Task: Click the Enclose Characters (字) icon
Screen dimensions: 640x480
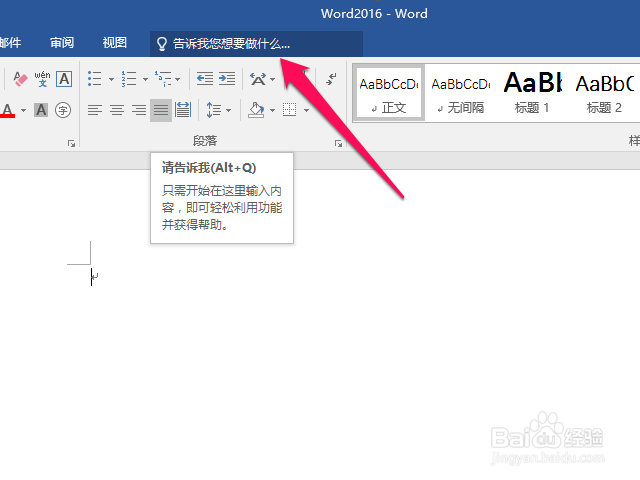Action: (x=63, y=110)
